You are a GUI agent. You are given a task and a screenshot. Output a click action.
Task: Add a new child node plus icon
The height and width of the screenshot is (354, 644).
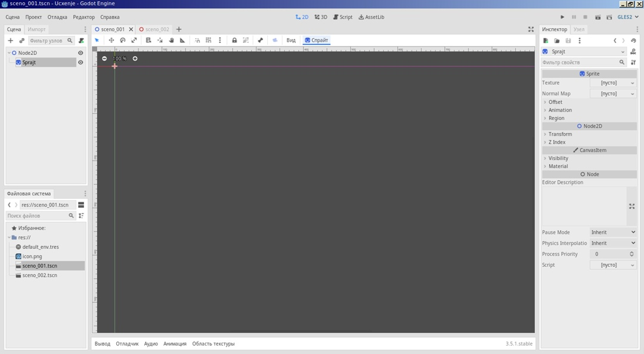(11, 41)
